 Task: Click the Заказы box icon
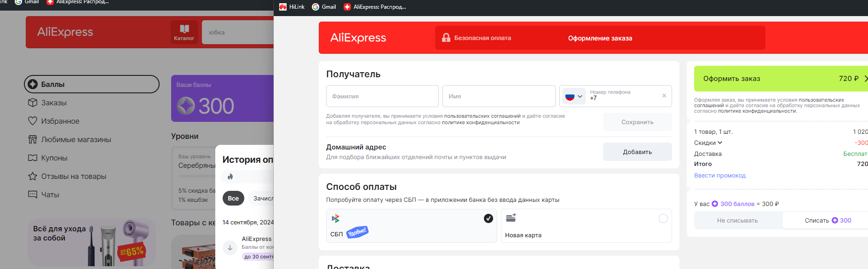33,103
